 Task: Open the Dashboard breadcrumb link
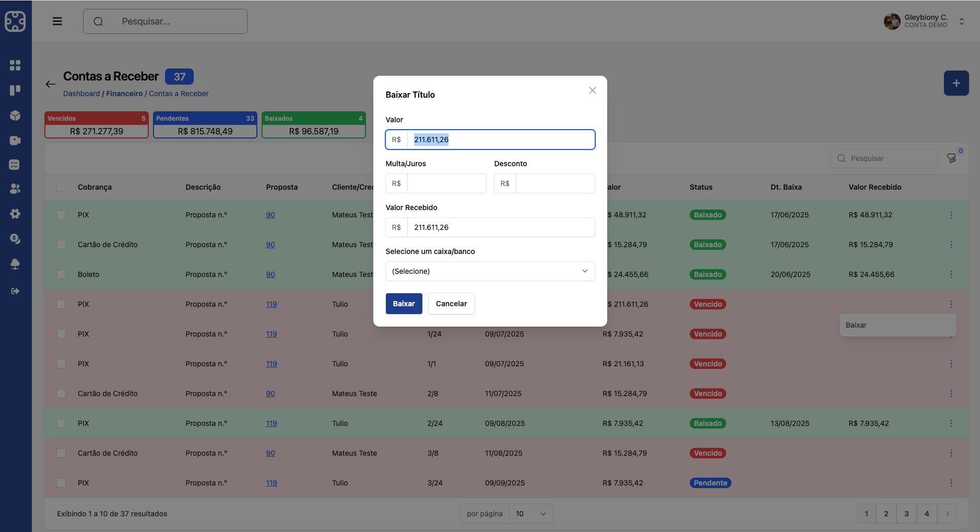tap(81, 94)
